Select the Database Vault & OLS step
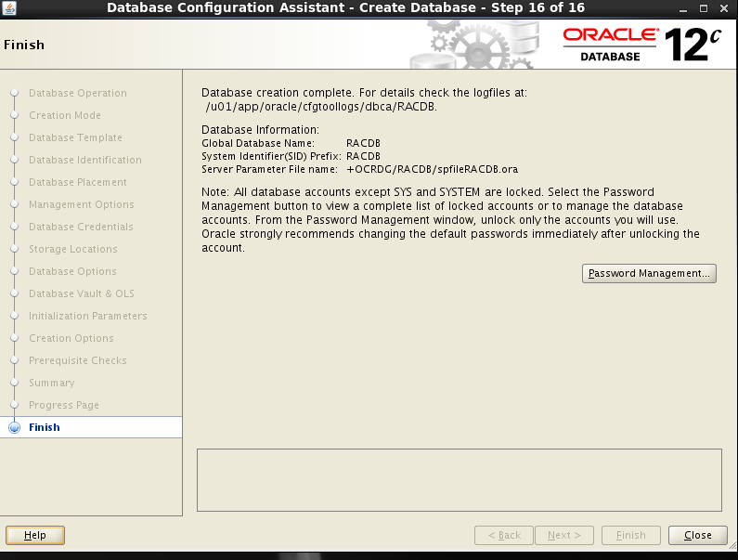 [x=82, y=293]
